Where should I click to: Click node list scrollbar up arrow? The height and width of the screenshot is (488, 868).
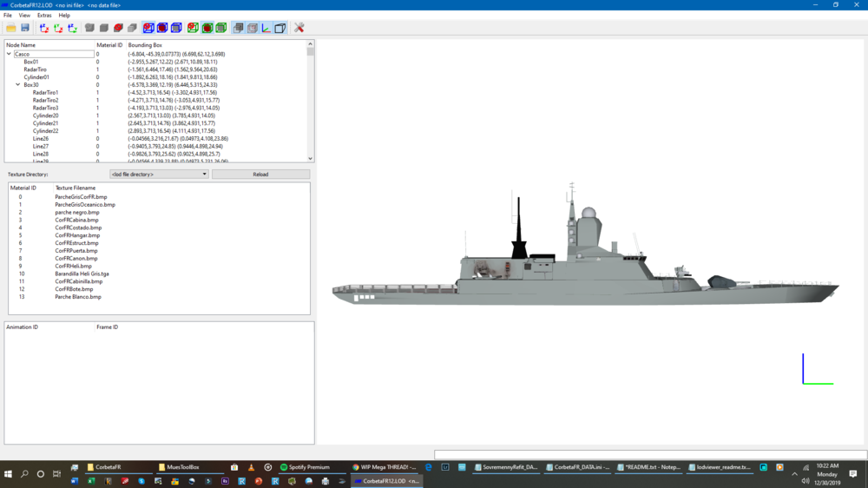(310, 43)
